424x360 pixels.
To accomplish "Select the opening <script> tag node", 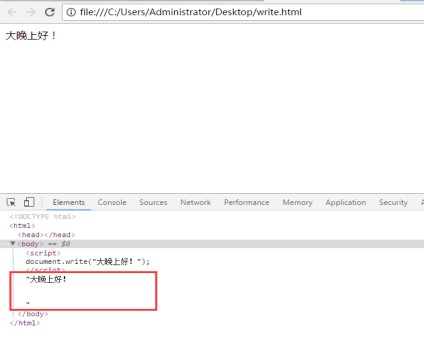I will 43,253.
